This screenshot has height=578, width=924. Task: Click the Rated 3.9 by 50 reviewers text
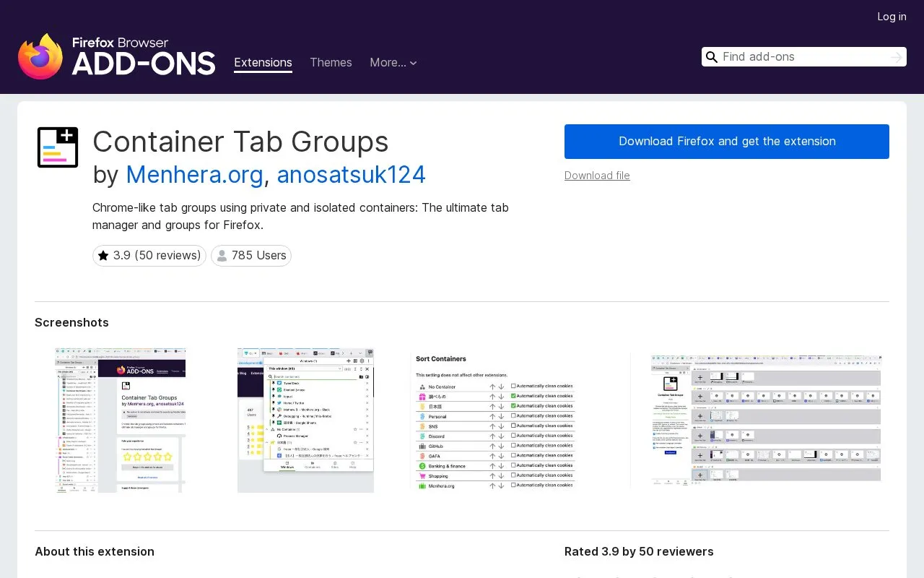click(x=639, y=551)
